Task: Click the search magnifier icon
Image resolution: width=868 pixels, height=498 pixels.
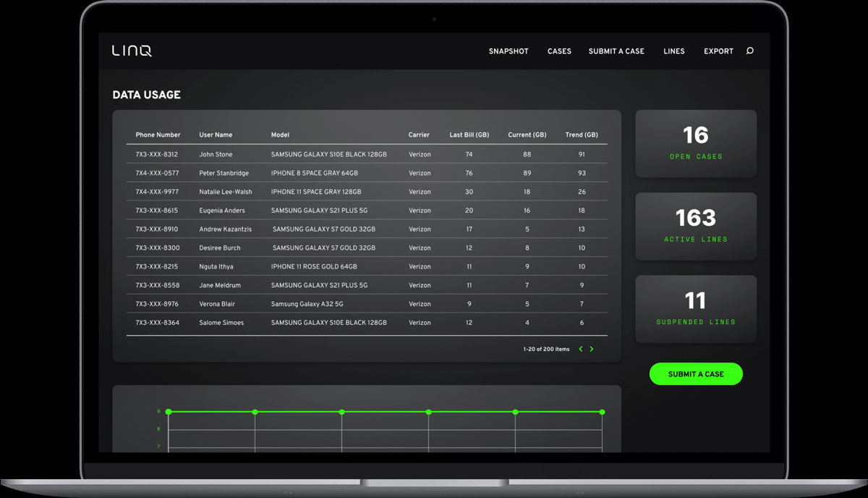Action: tap(749, 51)
